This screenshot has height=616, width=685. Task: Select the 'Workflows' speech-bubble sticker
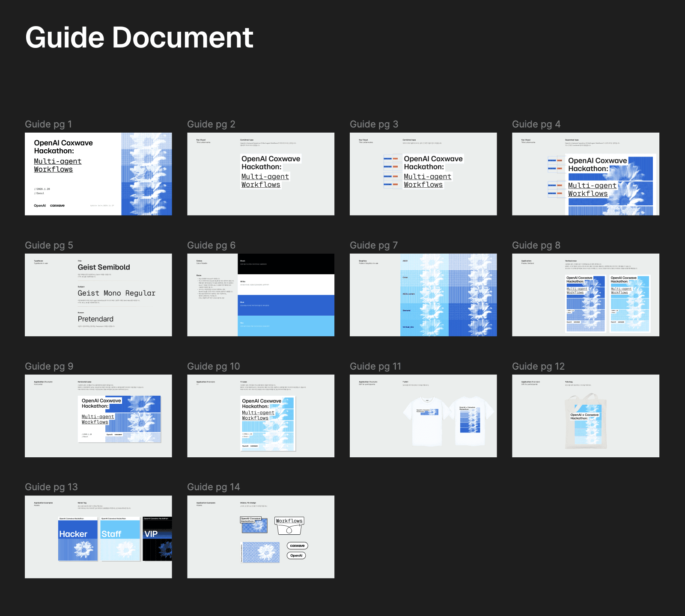click(289, 526)
